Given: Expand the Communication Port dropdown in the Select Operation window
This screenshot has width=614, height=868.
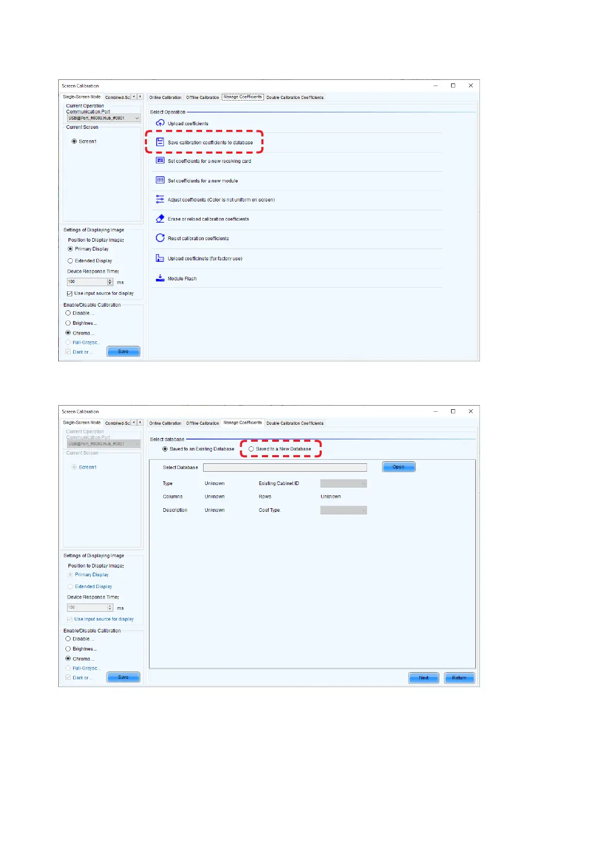Looking at the screenshot, I should pyautogui.click(x=137, y=118).
